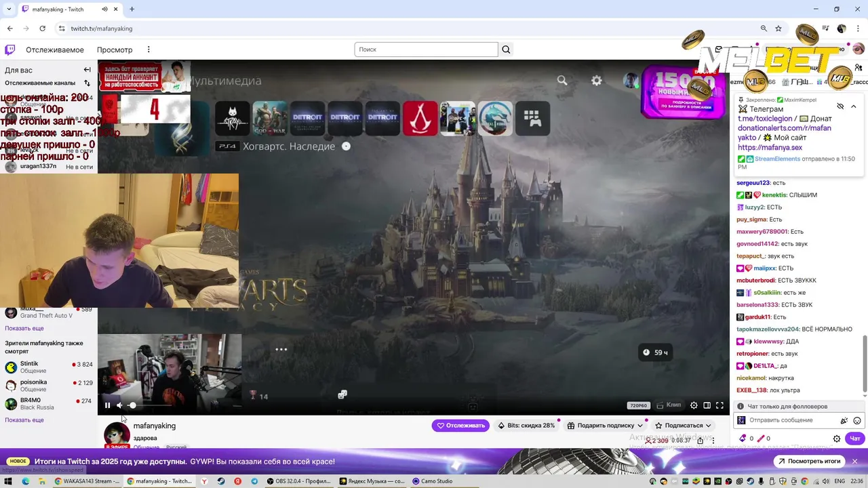Click the purple Чат button
Viewport: 868px width, 488px height.
(x=855, y=439)
